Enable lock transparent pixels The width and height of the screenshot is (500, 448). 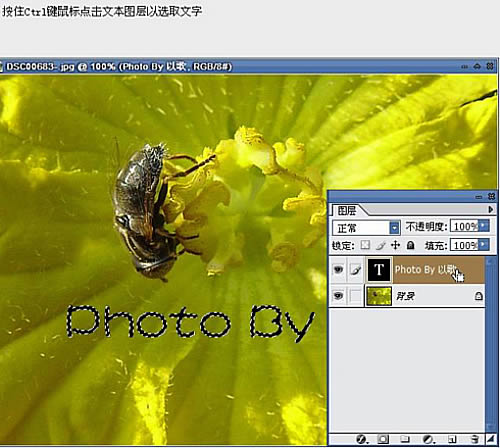coord(366,246)
